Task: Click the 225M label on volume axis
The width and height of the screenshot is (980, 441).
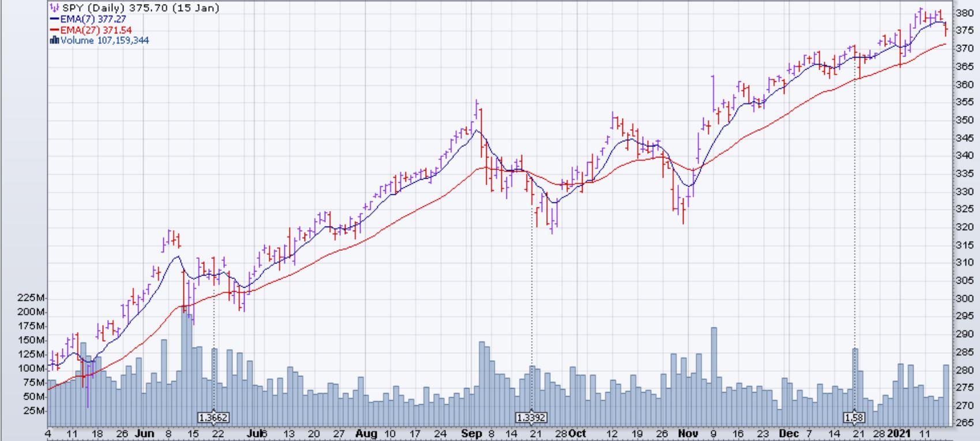Action: (x=32, y=297)
